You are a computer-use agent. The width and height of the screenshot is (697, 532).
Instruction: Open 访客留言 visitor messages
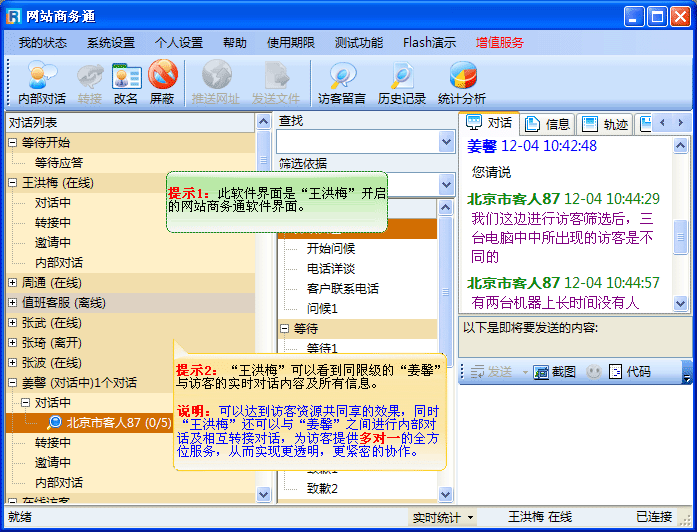[342, 82]
